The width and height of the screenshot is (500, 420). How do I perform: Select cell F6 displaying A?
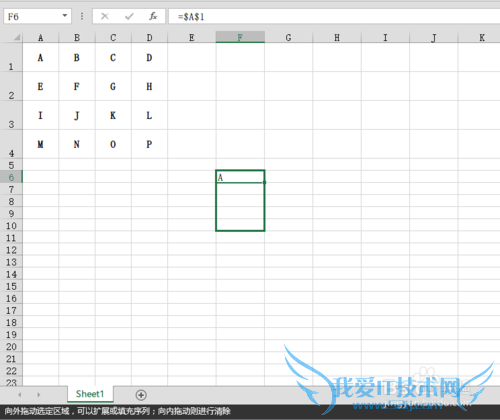click(x=240, y=177)
